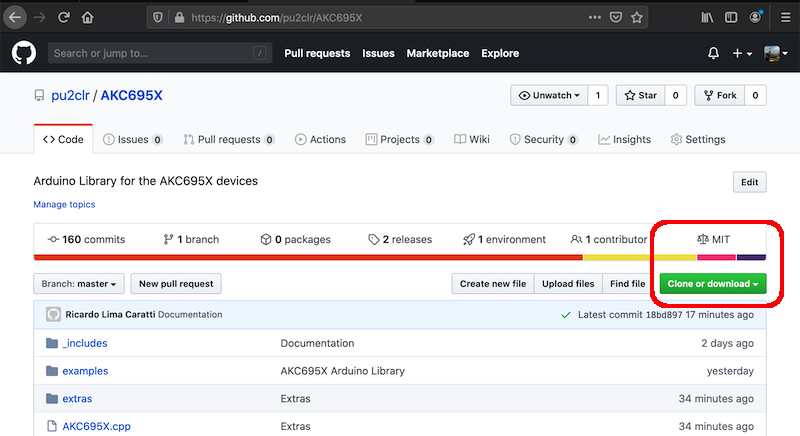Switch to the Security tab
This screenshot has height=436, width=800.
click(544, 139)
